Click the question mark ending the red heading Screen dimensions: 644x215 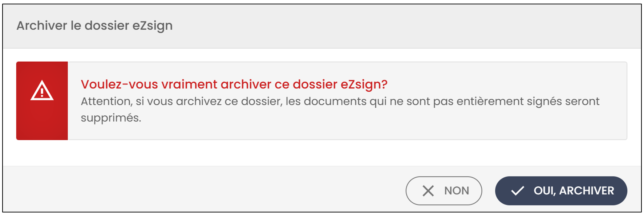point(385,84)
